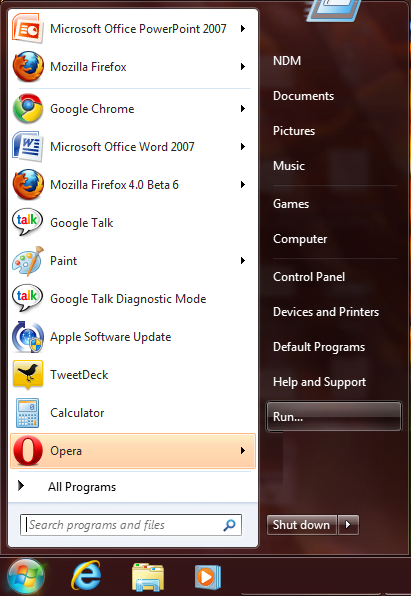Click the TweetDeck label
411x597 pixels.
click(x=79, y=375)
